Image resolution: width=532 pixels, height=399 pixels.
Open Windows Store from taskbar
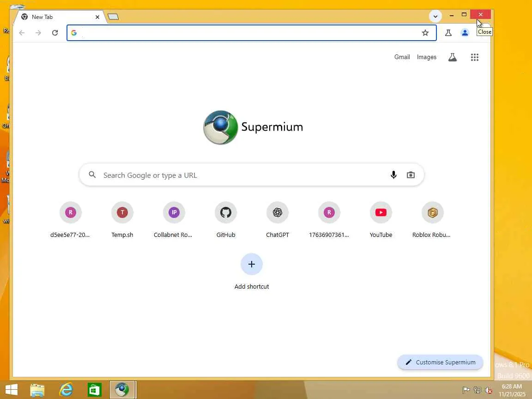[x=94, y=389]
